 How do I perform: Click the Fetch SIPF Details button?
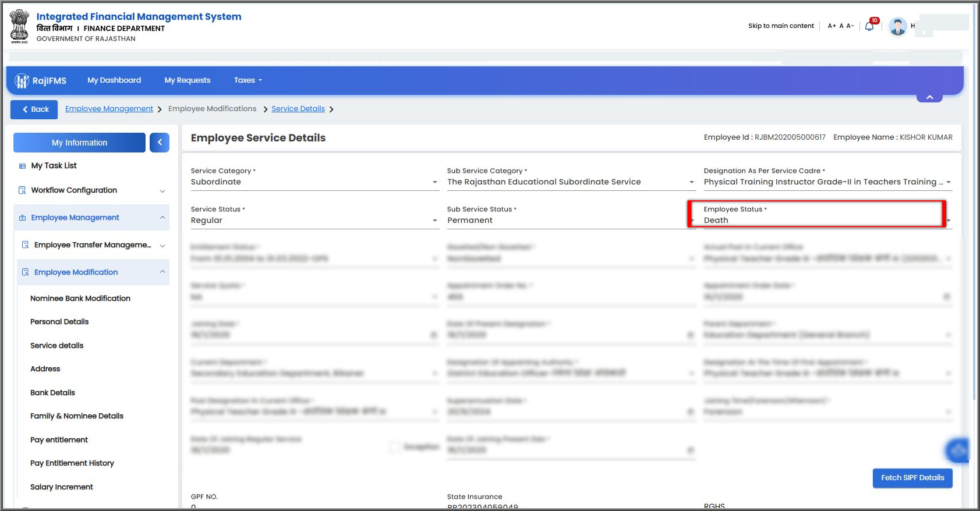912,478
